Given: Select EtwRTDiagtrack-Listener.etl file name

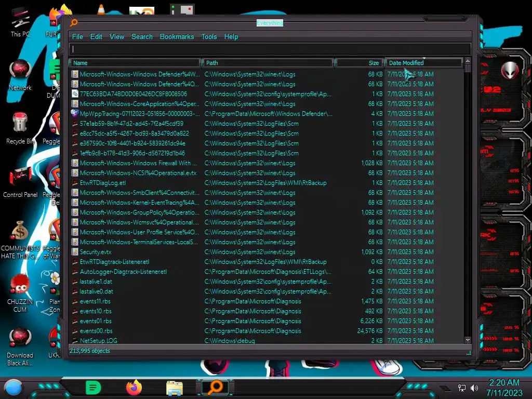Looking at the screenshot, I should 115,262.
